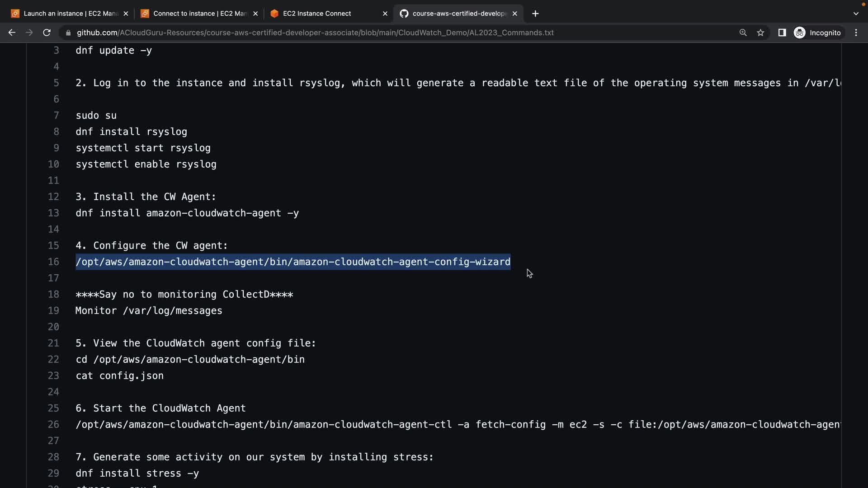Close the EC2 Instance Connect tab
Image resolution: width=868 pixels, height=488 pixels.
(385, 14)
